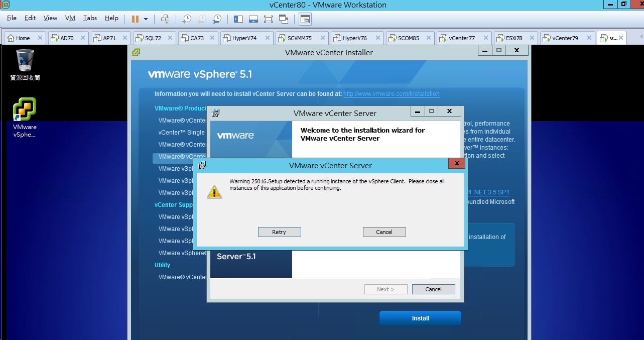Close the Home tab
The height and width of the screenshot is (340, 644).
(40, 38)
